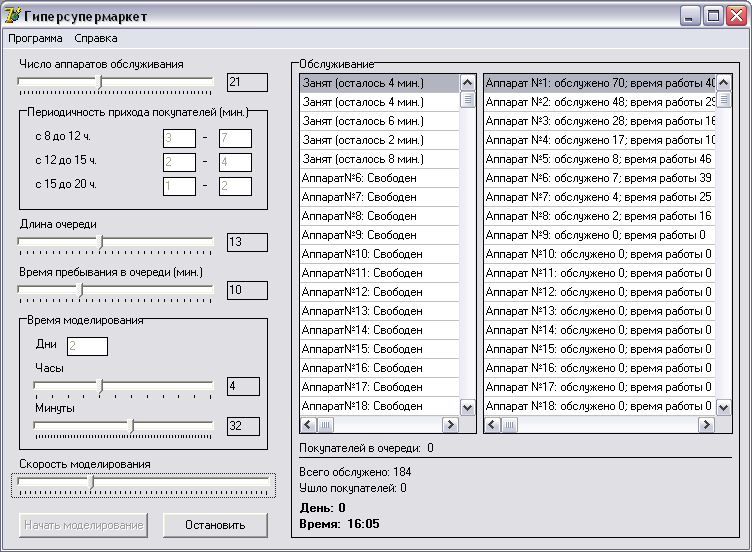Select row 'Занят (осталось 2 мин.)'
Image resolution: width=752 pixels, height=552 pixels.
tap(380, 140)
